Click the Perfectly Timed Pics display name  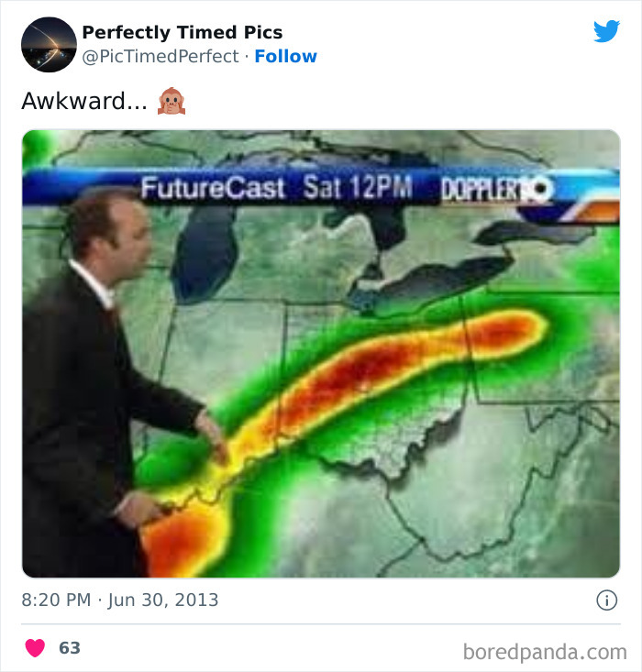pyautogui.click(x=183, y=32)
